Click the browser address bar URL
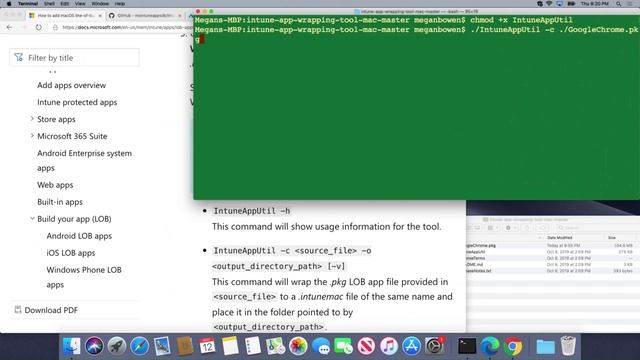The height and width of the screenshot is (360, 640). pyautogui.click(x=127, y=27)
